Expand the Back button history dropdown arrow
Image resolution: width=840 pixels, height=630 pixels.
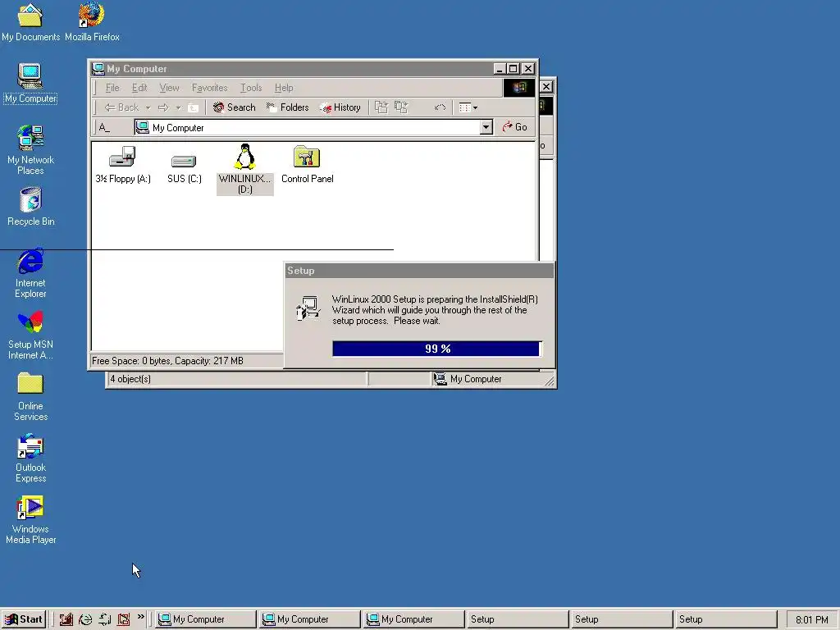coord(148,107)
